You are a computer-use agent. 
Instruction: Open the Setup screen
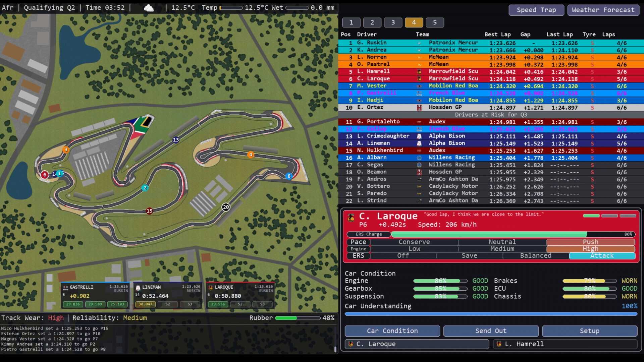589,331
